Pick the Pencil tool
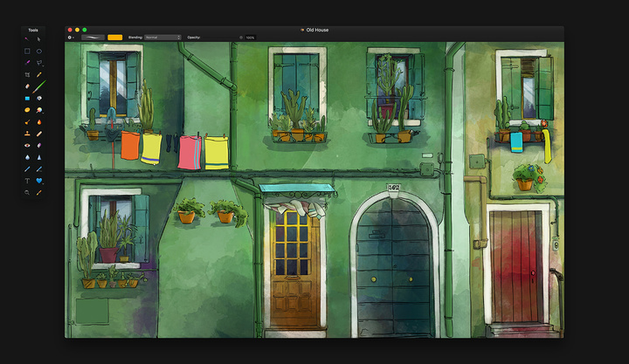The image size is (629, 364). [39, 74]
